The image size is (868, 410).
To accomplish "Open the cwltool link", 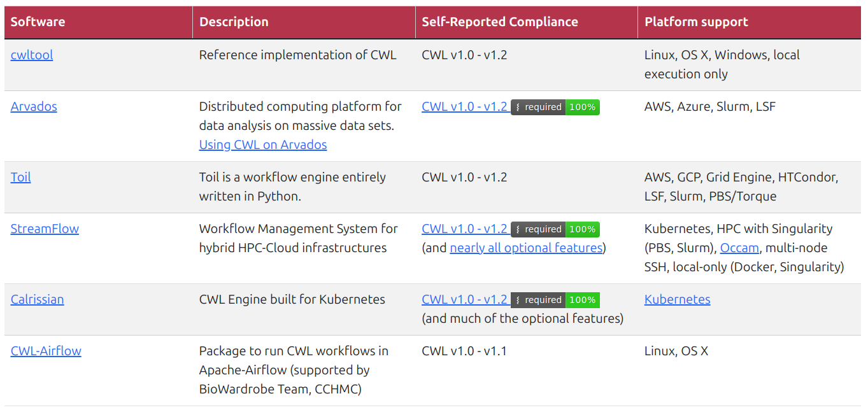I will click(32, 55).
